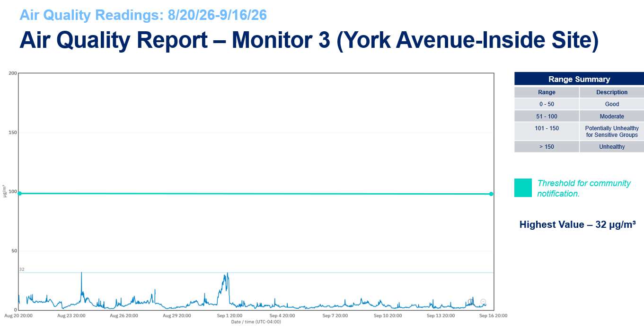The image size is (644, 332).
Task: Click the 'Sep 4 20:00' x-axis label
Action: tap(282, 315)
